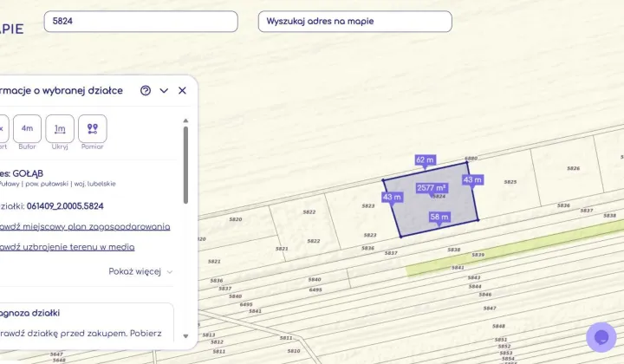Open the help icon in the parcel panel
This screenshot has width=624, height=364.
coord(146,91)
